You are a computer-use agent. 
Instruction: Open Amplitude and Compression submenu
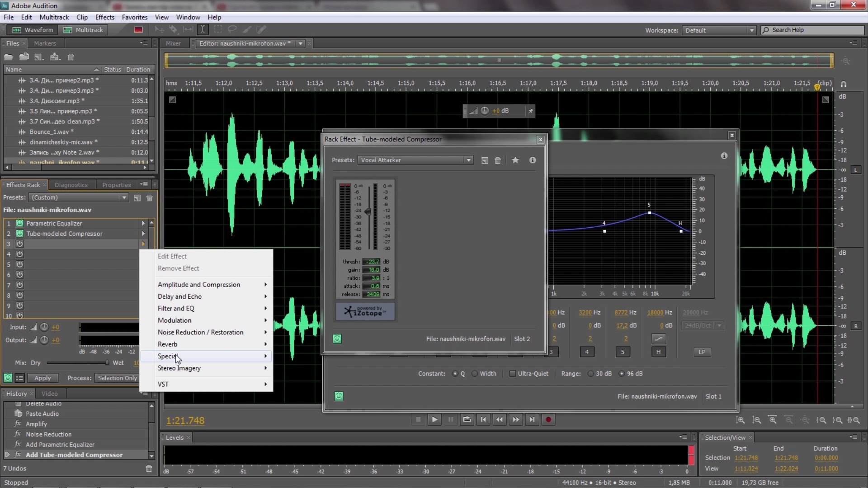pyautogui.click(x=207, y=285)
